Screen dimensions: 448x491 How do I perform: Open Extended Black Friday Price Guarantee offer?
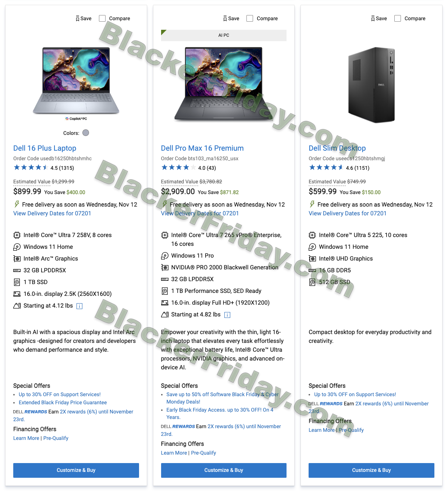pos(63,403)
